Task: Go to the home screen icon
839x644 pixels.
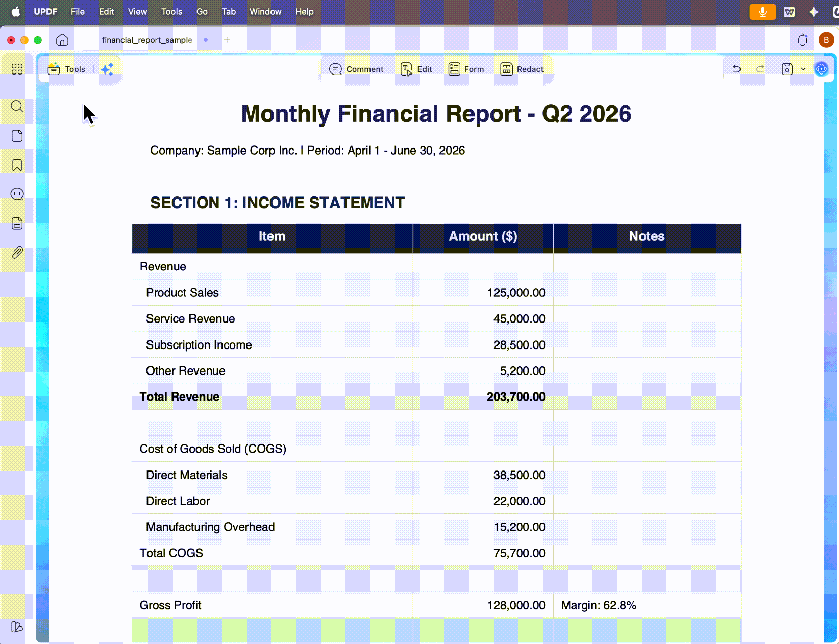Action: pos(62,40)
